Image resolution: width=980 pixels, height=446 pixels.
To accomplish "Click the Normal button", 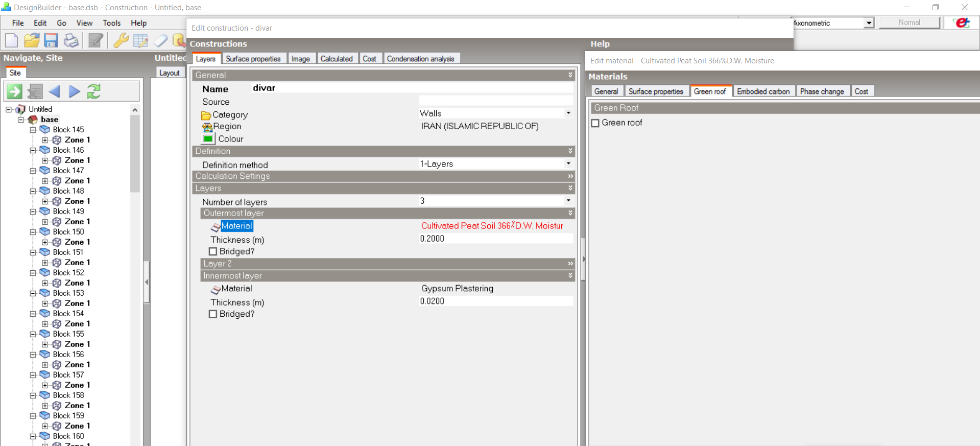I will coord(909,22).
